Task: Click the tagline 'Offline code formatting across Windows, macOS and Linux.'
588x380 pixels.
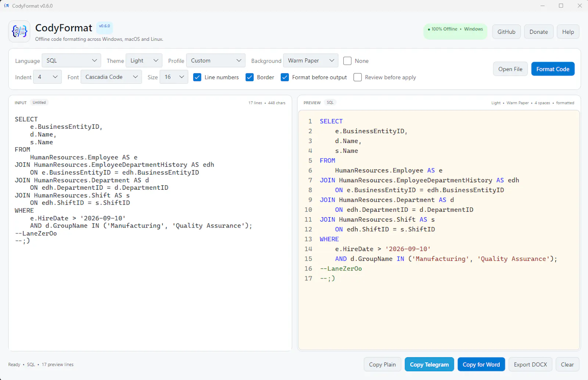Action: 99,39
